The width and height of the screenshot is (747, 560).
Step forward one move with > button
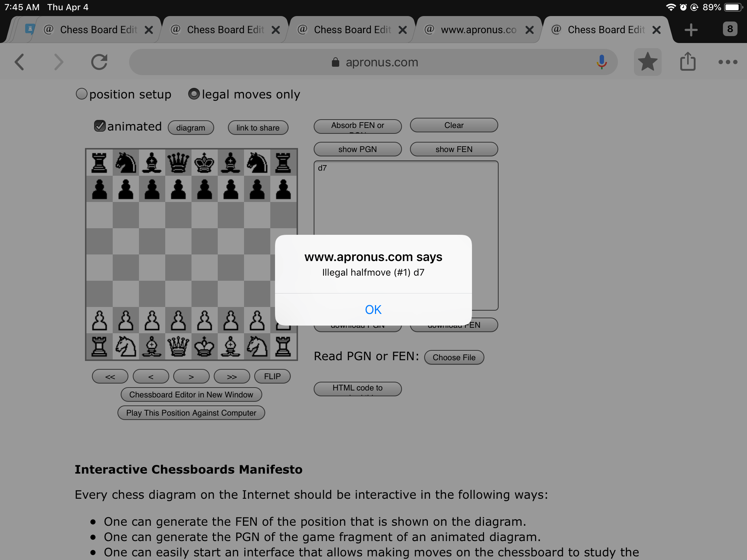coord(191,376)
